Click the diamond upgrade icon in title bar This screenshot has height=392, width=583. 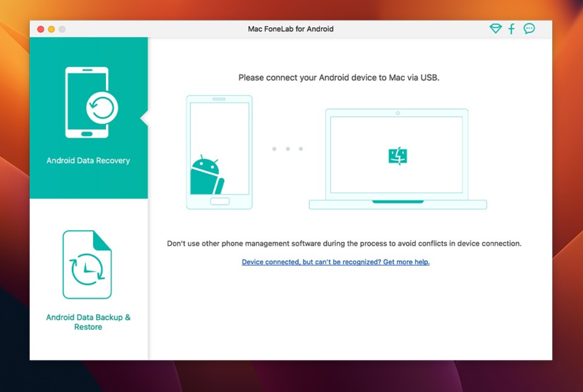(495, 28)
